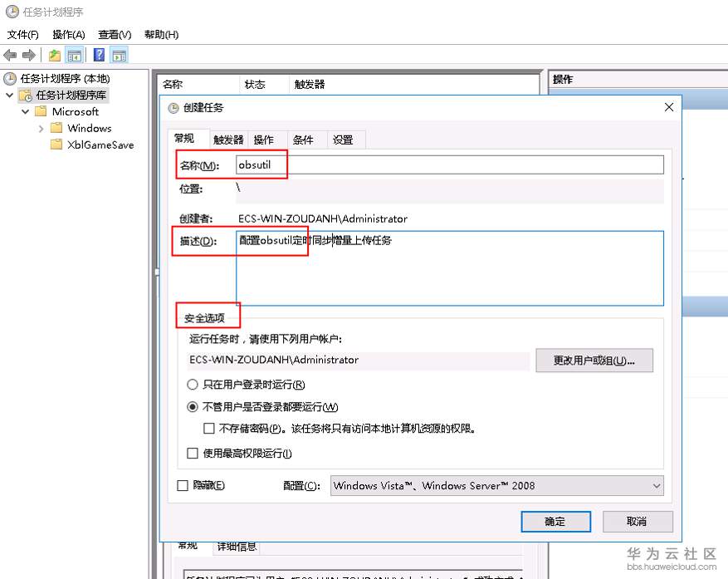Click the back navigation arrow icon
The image size is (728, 579).
point(11,55)
